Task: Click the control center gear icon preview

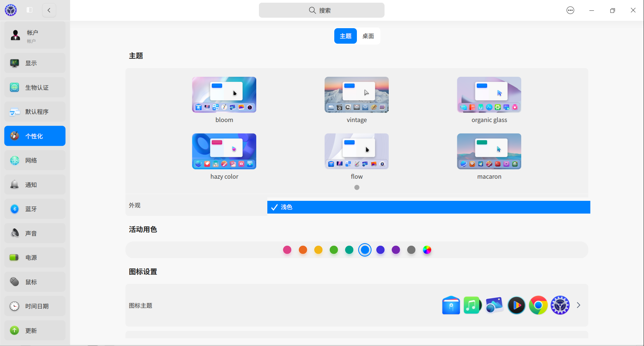Action: tap(560, 305)
